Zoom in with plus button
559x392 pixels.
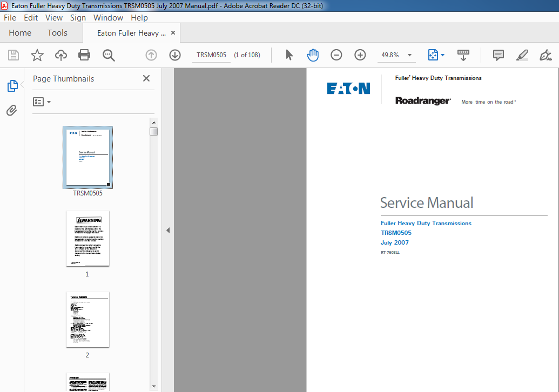coord(360,55)
